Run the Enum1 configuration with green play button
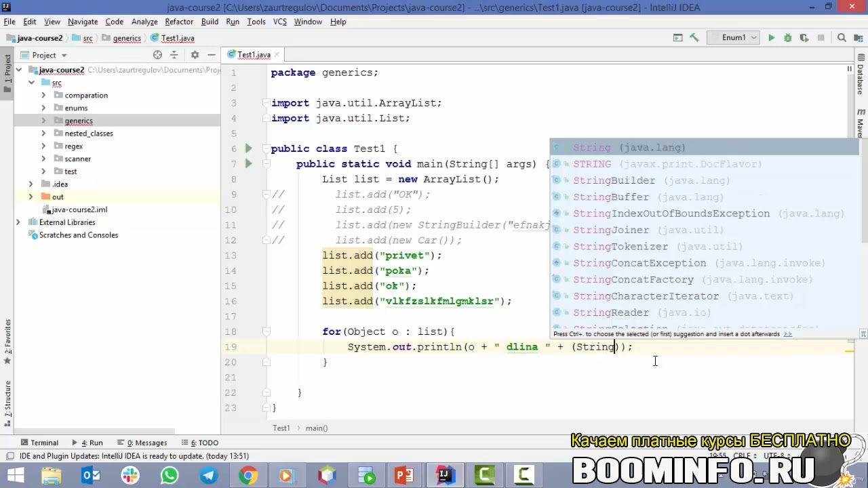Screen dimensions: 868x488 pyautogui.click(x=771, y=38)
